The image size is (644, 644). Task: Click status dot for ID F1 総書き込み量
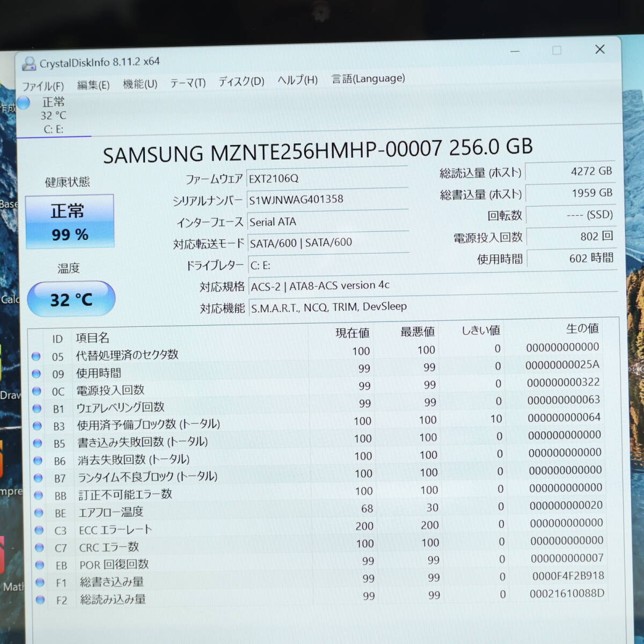(x=40, y=582)
